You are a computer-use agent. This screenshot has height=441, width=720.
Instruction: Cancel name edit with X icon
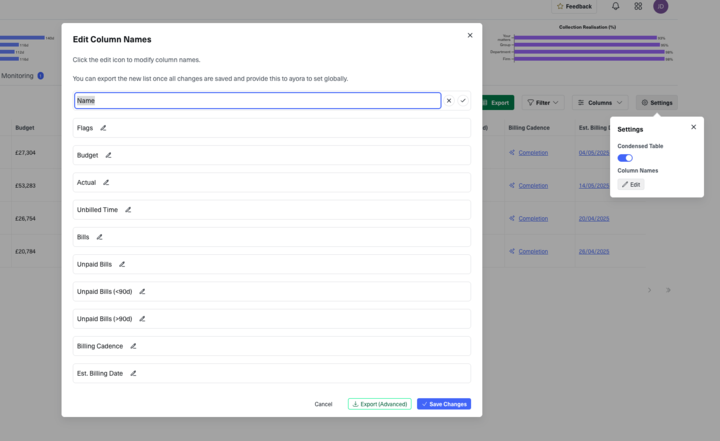point(449,101)
